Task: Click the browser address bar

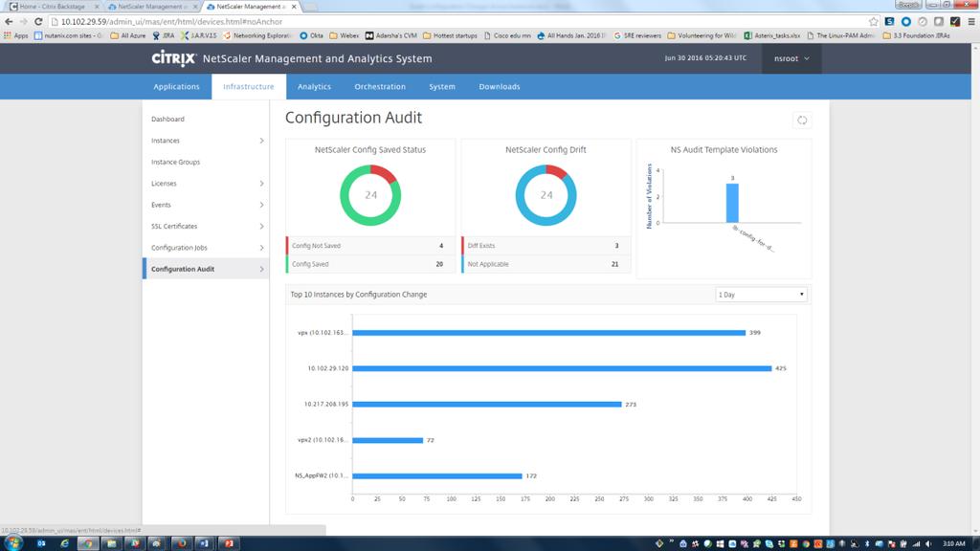Action: [459, 21]
